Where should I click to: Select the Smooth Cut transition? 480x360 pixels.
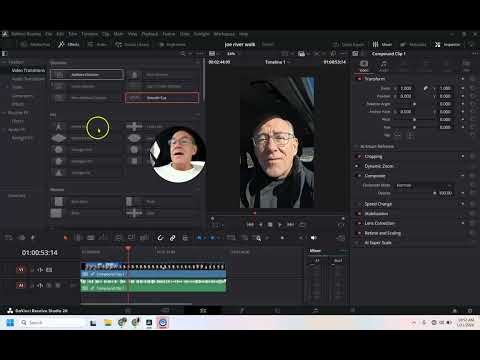click(x=162, y=98)
